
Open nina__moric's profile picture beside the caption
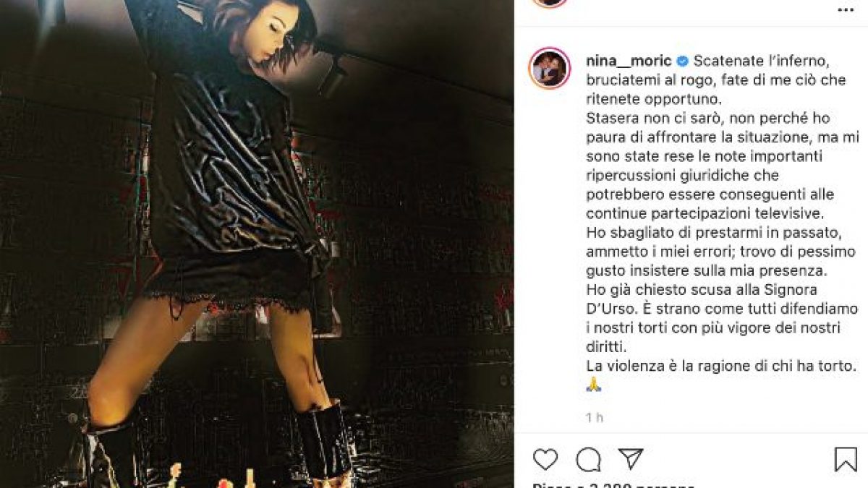(550, 69)
